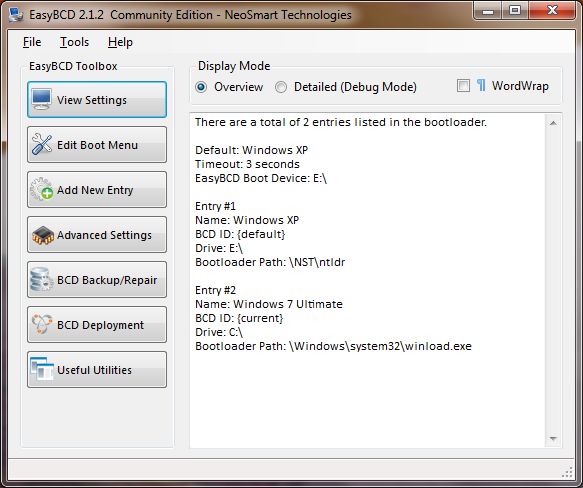583x488 pixels.
Task: Click the Advanced Settings chip icon
Action: click(x=42, y=235)
